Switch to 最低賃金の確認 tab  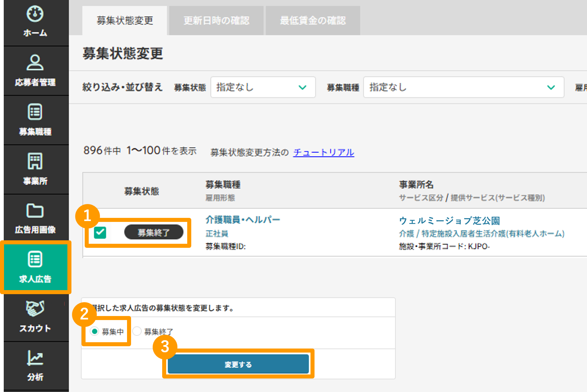313,21
